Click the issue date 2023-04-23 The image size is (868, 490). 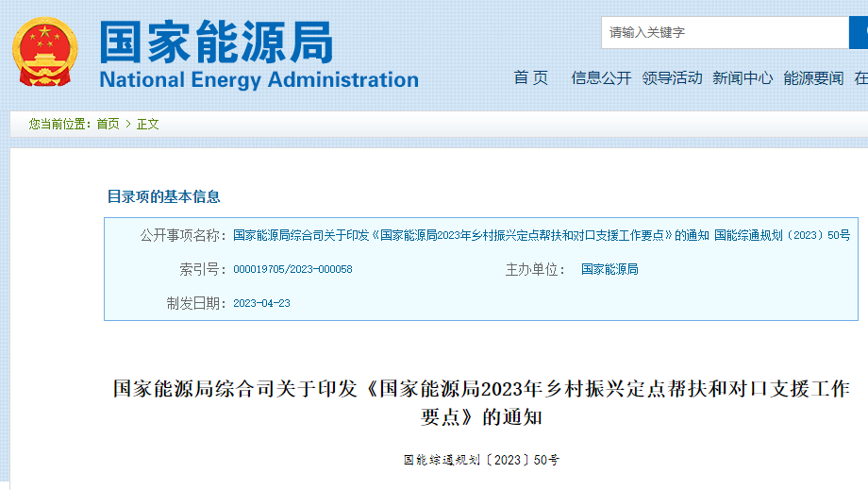(261, 303)
